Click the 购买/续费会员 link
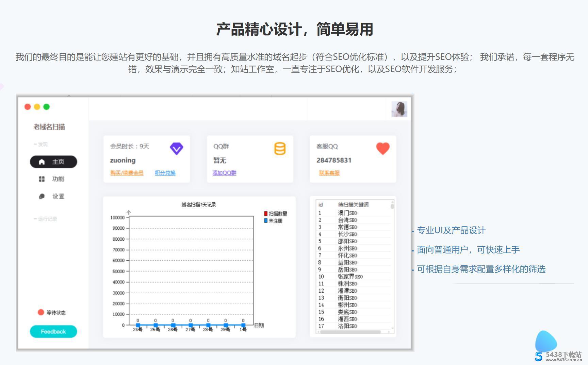This screenshot has height=365, width=588. [x=127, y=173]
